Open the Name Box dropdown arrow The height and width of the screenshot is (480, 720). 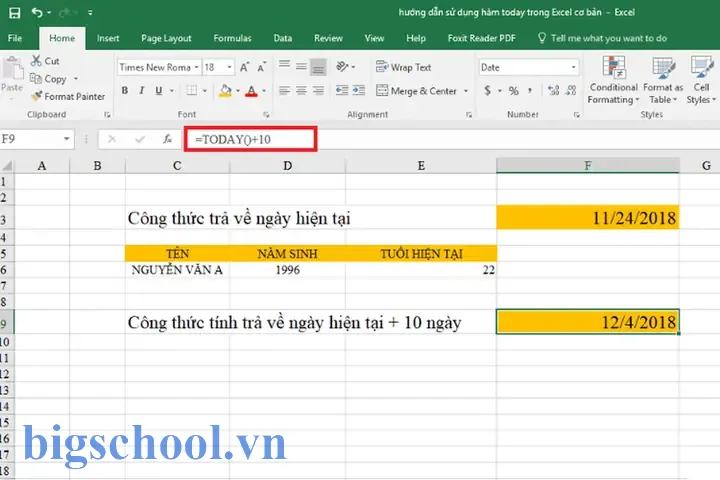[x=67, y=138]
